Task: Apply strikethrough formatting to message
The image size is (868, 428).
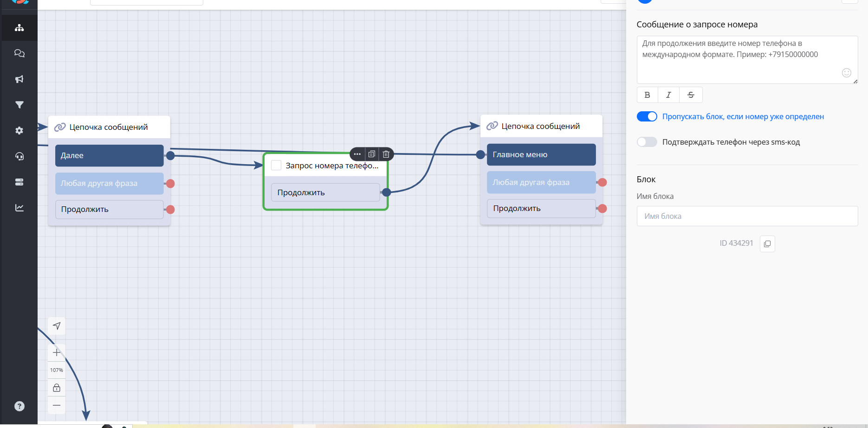Action: pos(691,95)
